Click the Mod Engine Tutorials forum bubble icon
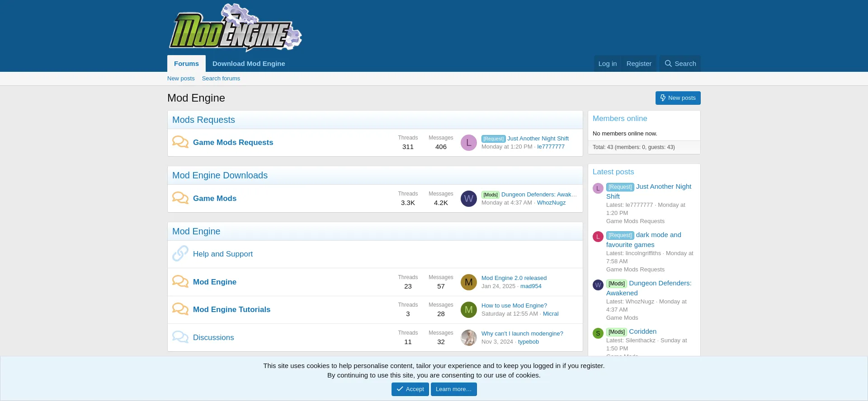The image size is (868, 401). point(180,309)
